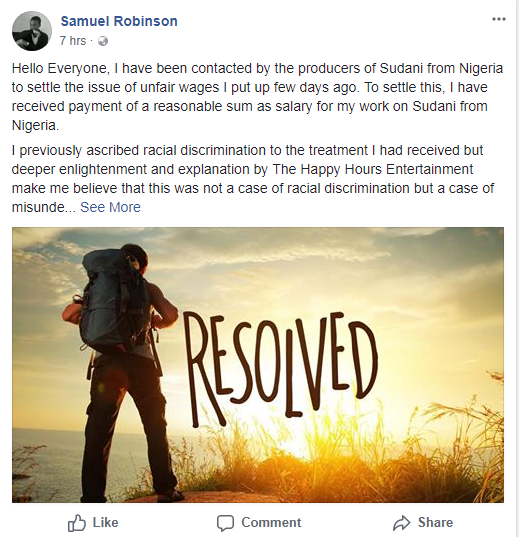
Task: Click the RESOLVED lettering in the photo
Action: coord(280,370)
